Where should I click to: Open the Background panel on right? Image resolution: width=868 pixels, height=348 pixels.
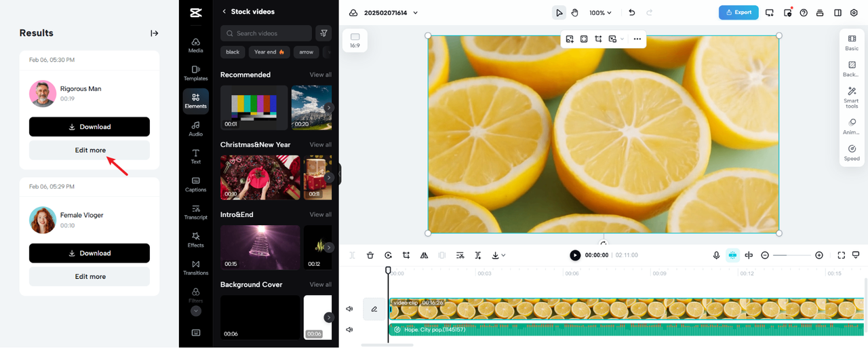(852, 69)
